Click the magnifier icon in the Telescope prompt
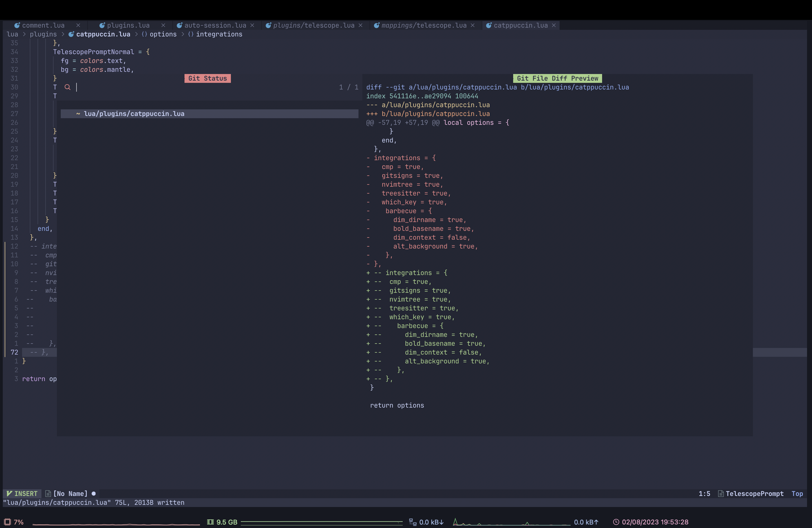 pos(68,87)
